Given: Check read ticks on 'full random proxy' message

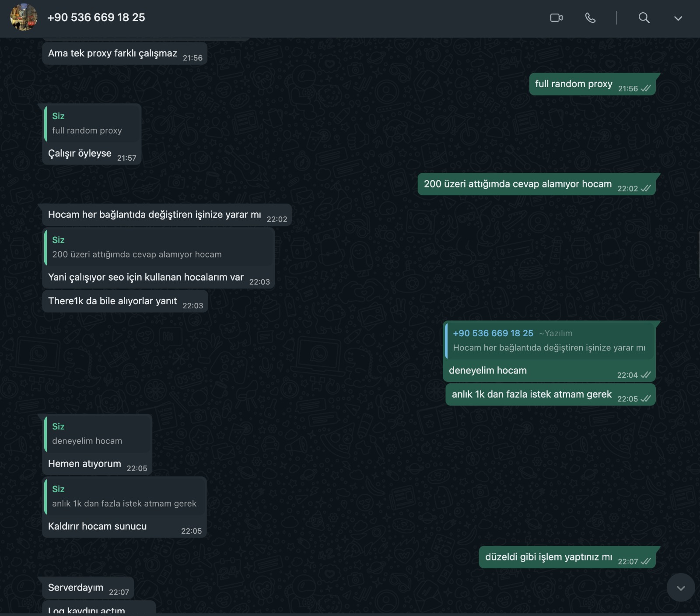Looking at the screenshot, I should 646,88.
